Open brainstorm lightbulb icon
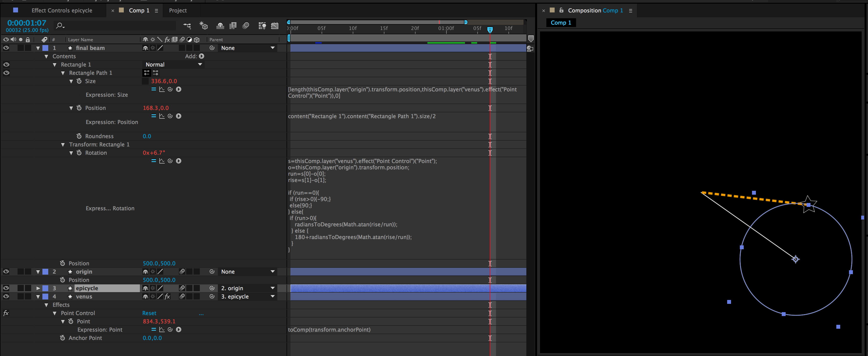 pos(262,26)
